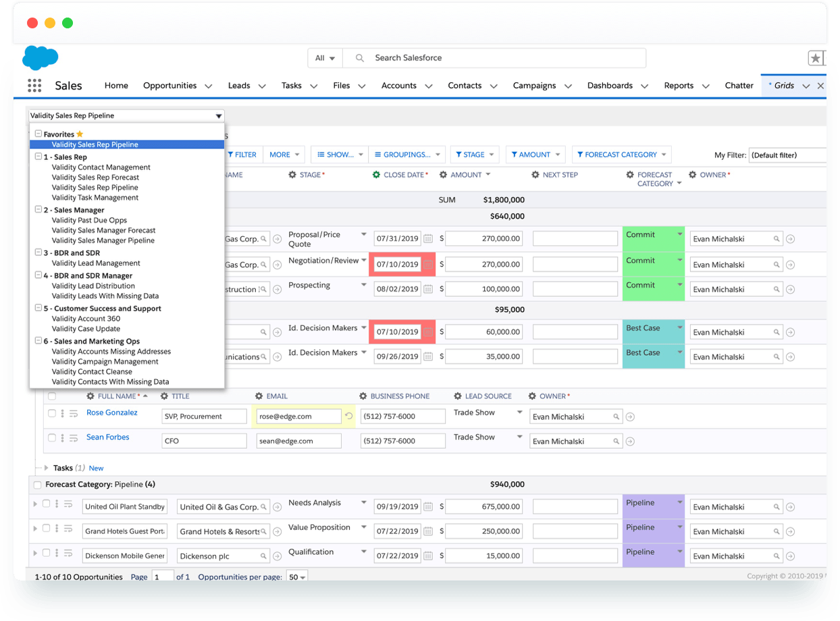
Task: Click go-to arrow icon beside Dickenson plc
Action: point(277,556)
